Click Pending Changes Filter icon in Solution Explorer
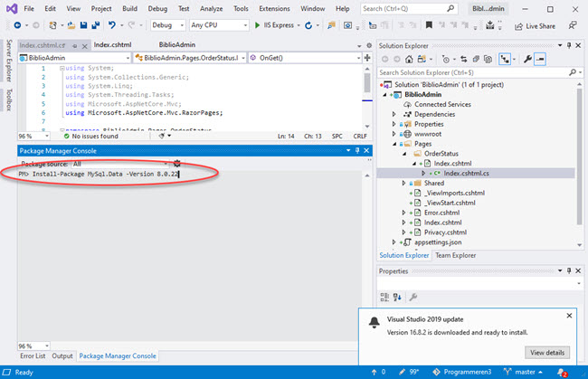This screenshot has height=379, width=588. coord(445,59)
